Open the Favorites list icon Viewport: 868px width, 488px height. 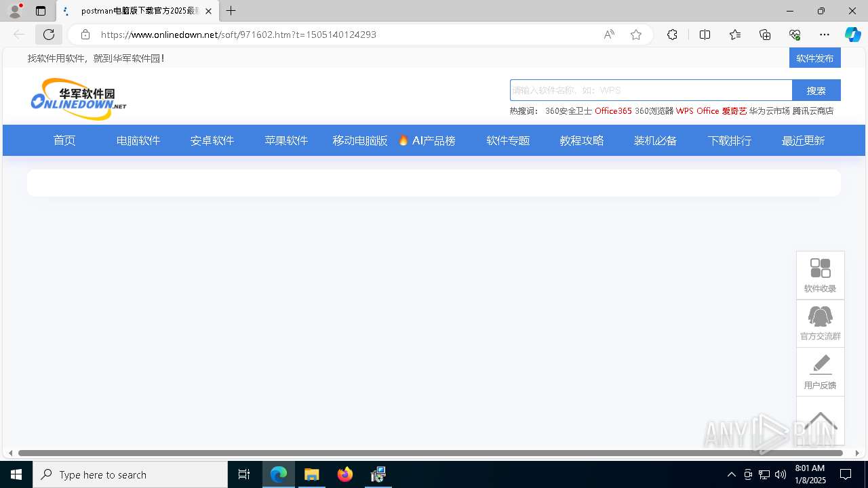(x=735, y=35)
